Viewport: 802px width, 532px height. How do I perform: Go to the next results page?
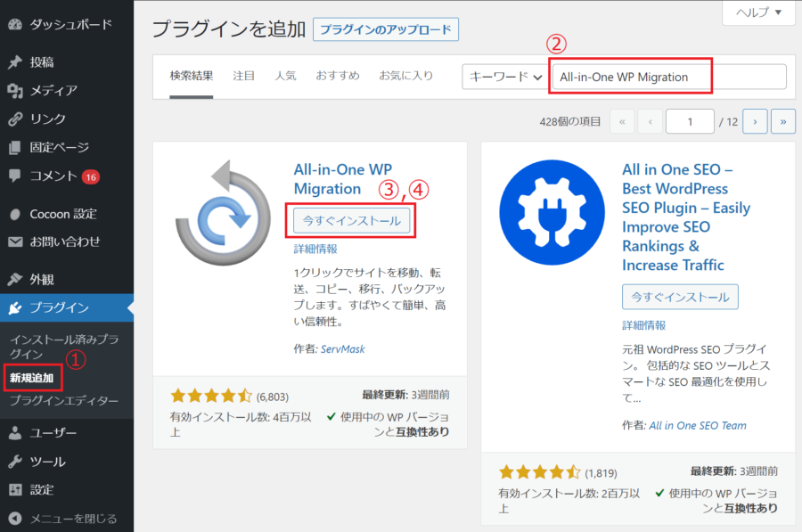click(x=755, y=122)
